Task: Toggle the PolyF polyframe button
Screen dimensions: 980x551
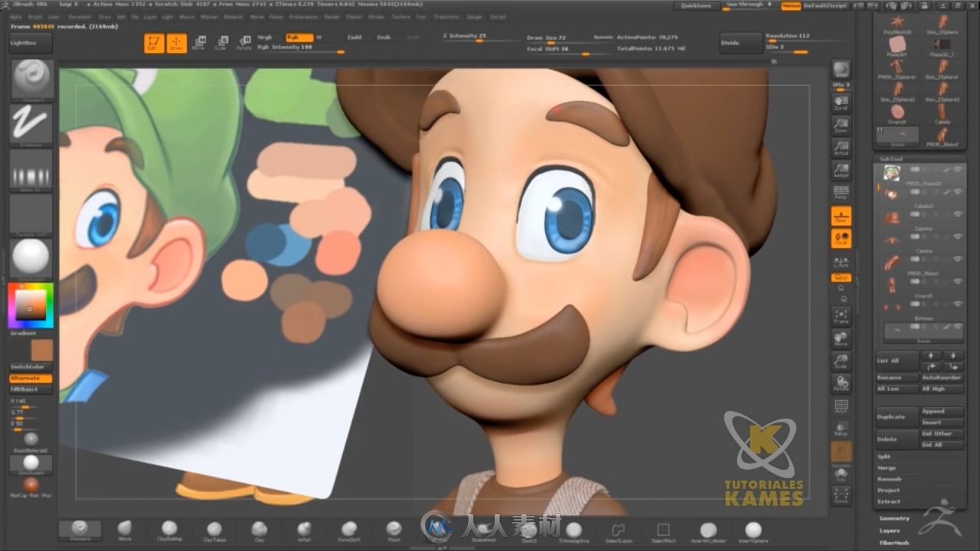Action: (x=841, y=407)
